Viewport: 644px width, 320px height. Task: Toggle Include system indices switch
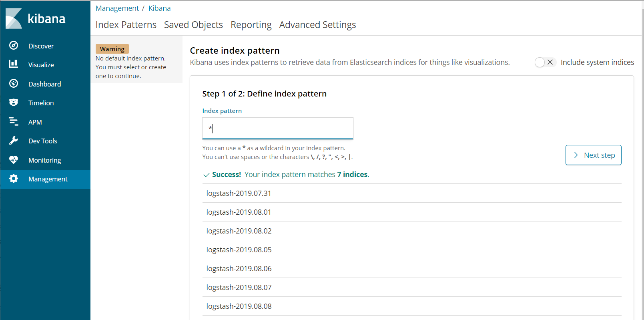coord(545,62)
